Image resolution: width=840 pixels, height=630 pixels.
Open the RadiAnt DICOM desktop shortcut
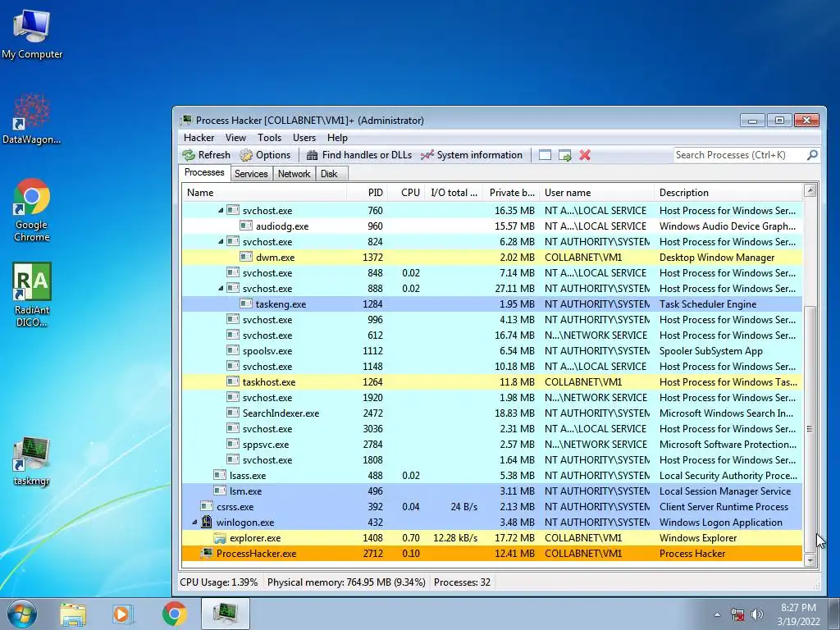[32, 295]
